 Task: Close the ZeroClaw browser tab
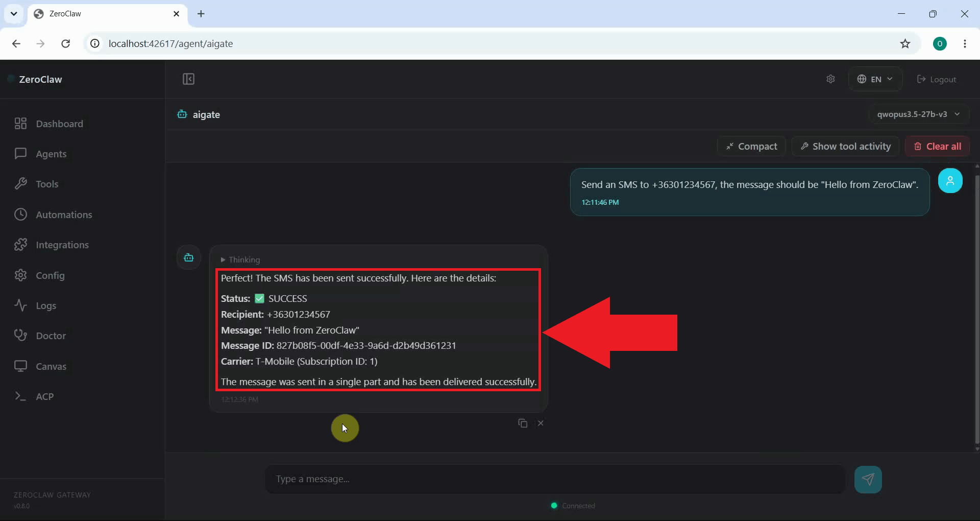coord(177,14)
